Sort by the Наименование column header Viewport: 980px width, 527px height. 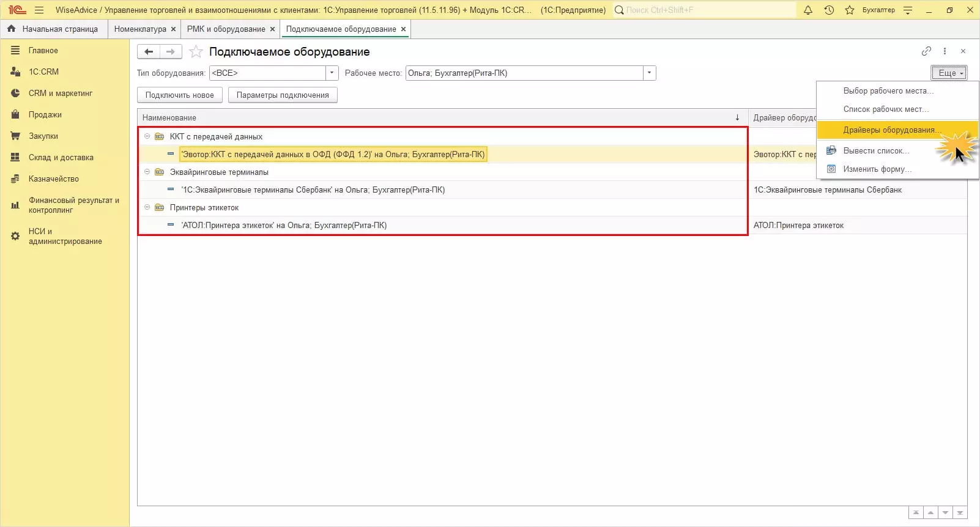[443, 117]
